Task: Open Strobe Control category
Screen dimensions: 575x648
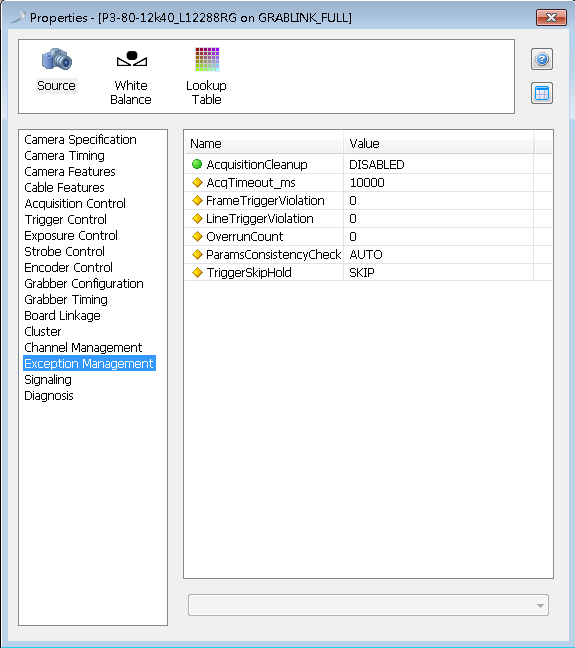Action: click(x=64, y=252)
